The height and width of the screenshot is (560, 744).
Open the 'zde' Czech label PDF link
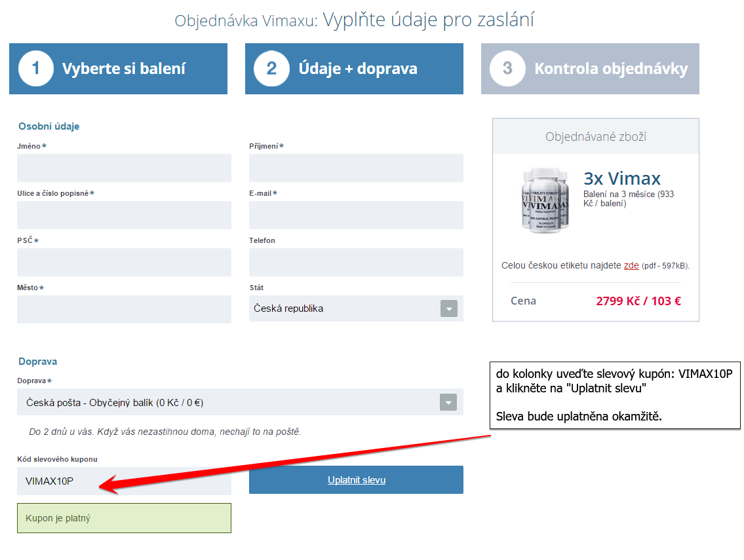click(631, 265)
